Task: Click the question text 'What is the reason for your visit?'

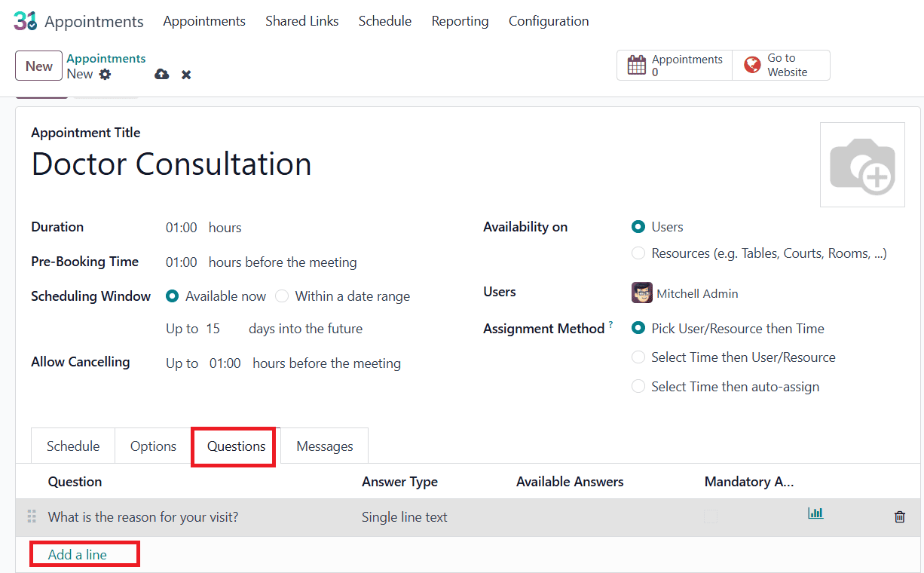Action: pos(143,517)
